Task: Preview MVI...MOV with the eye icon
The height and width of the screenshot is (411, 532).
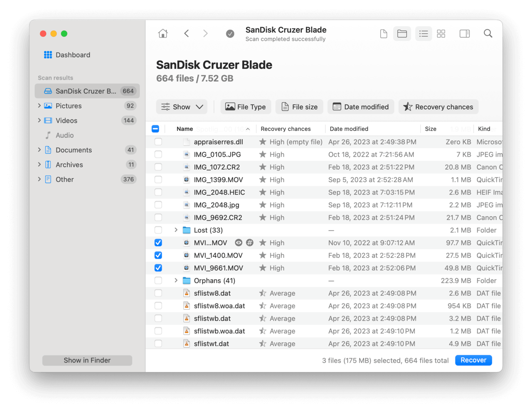Action: [239, 243]
